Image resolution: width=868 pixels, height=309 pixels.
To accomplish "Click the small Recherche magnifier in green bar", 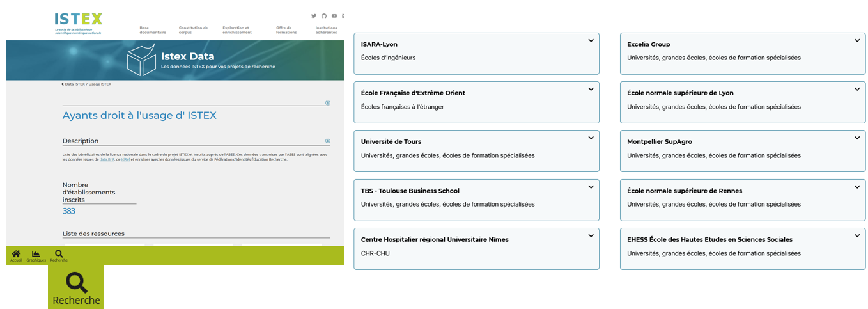I will coord(59,255).
